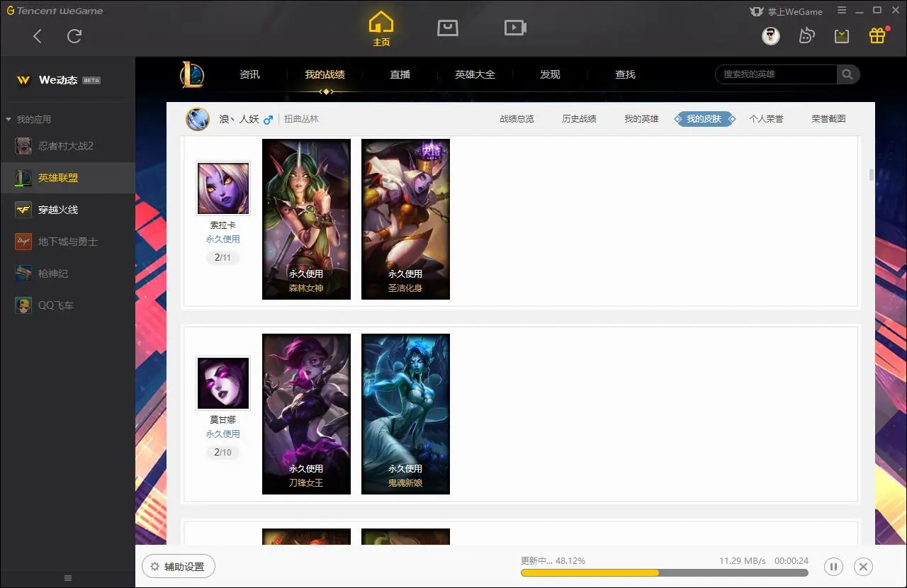Click the player profile avatar beside 浪丶人妖

pyautogui.click(x=198, y=119)
